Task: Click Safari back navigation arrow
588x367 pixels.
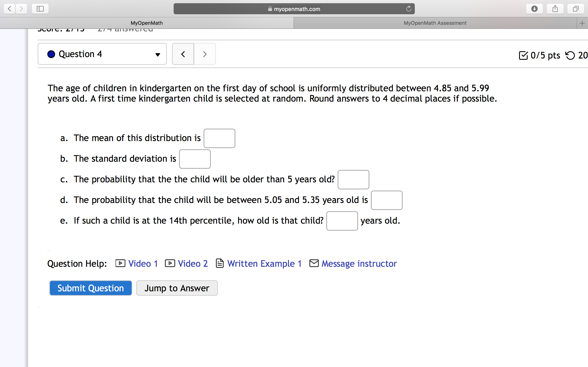Action: (9, 9)
